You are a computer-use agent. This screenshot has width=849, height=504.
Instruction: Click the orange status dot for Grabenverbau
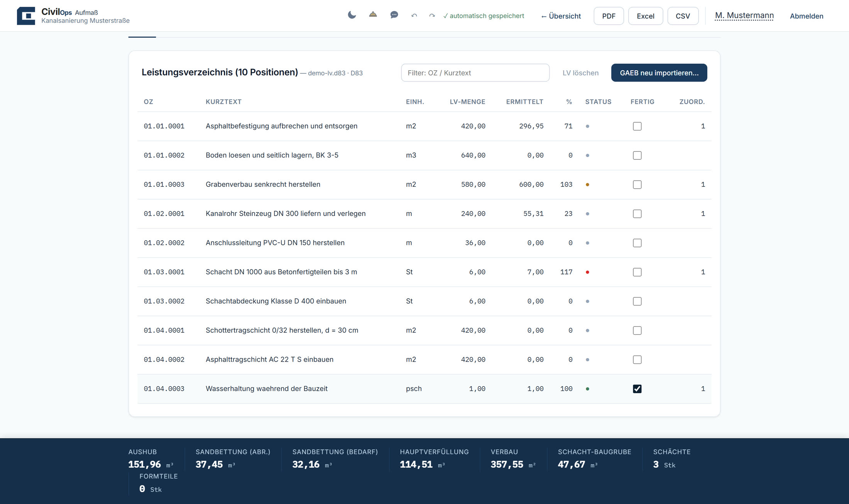coord(587,184)
